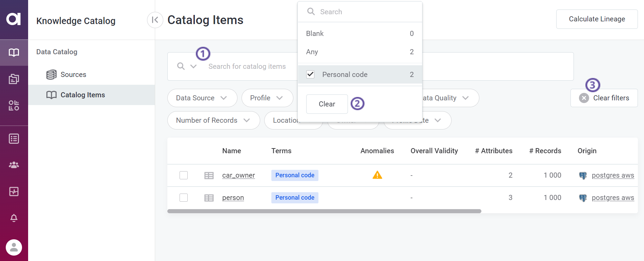The image size is (644, 261).
Task: Select Catalog Items in the sidebar
Action: coord(83,95)
